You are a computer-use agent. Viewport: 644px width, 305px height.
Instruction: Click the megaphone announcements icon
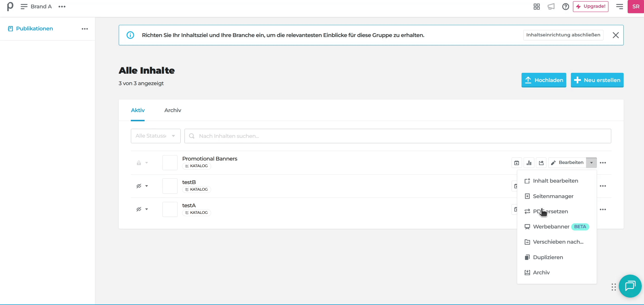point(551,7)
